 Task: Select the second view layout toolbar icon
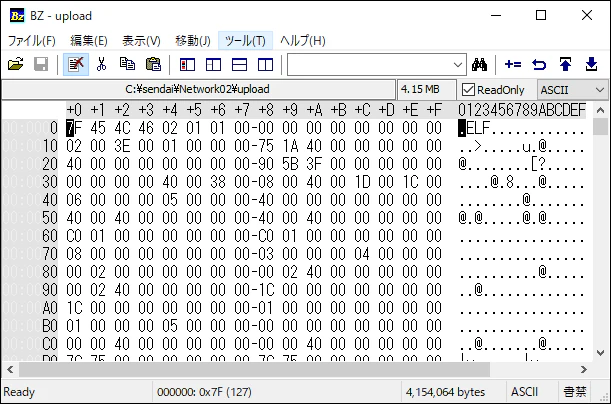click(213, 65)
